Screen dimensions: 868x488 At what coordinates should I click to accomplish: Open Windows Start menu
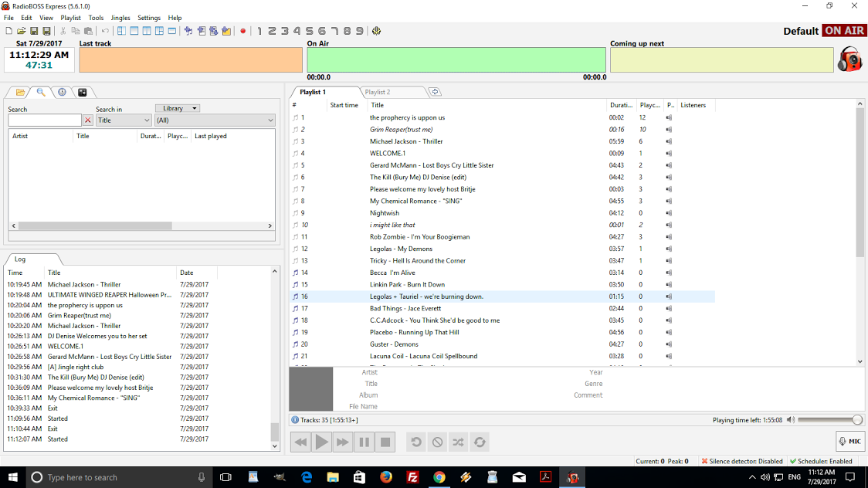pyautogui.click(x=12, y=477)
